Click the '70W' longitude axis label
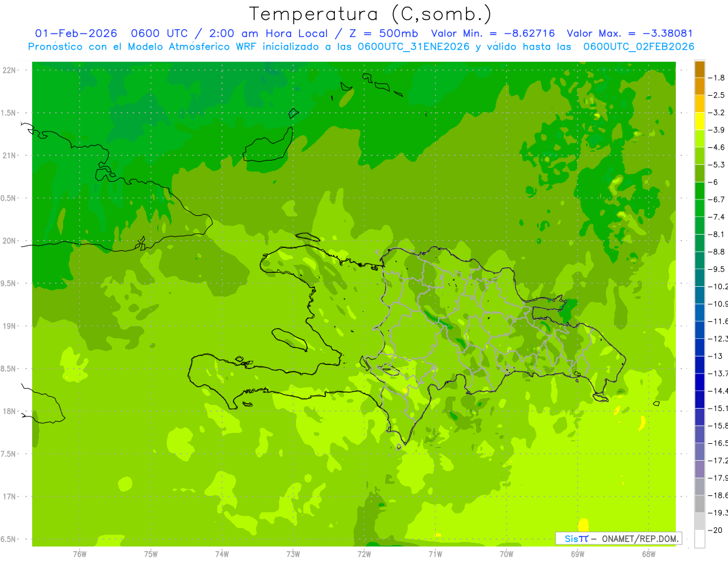 pyautogui.click(x=507, y=554)
